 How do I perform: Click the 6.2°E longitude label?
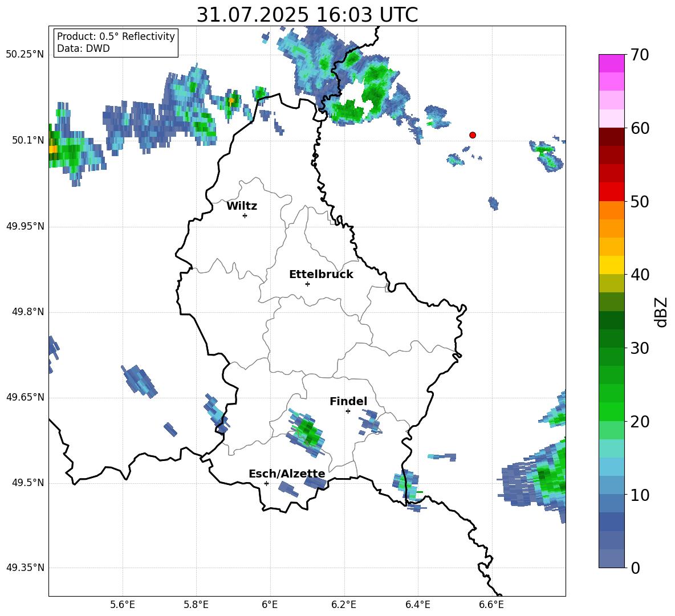344,605
